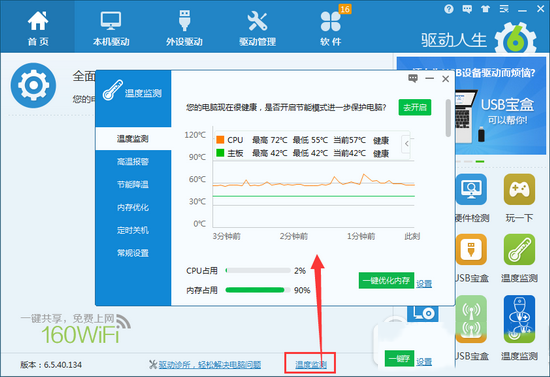The height and width of the screenshot is (377, 550).
Task: Click the CPU 当前57℃ reading
Action: click(349, 140)
